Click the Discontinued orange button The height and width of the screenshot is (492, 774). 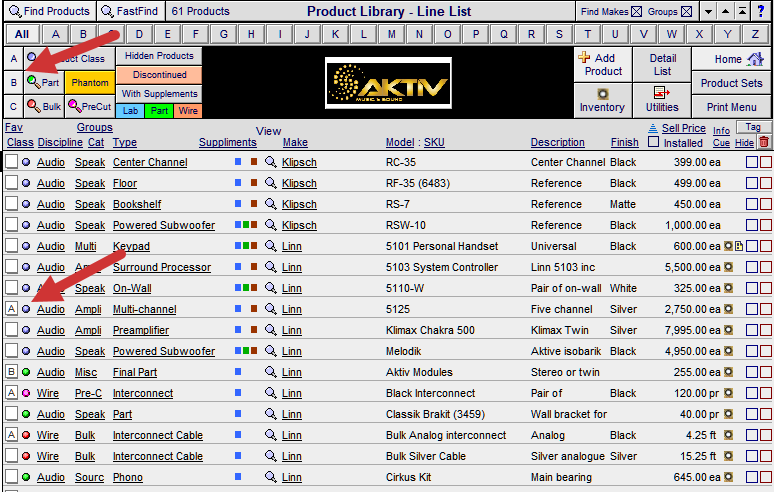tap(159, 75)
